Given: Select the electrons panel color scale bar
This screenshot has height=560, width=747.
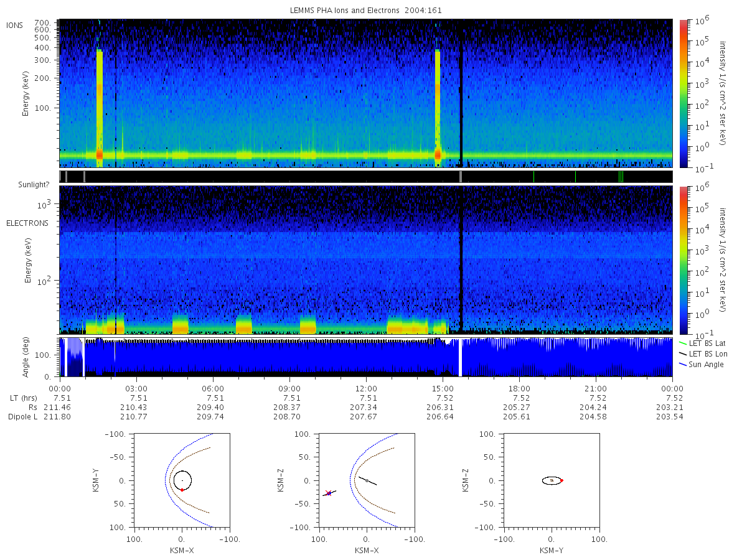Looking at the screenshot, I should pos(684,259).
